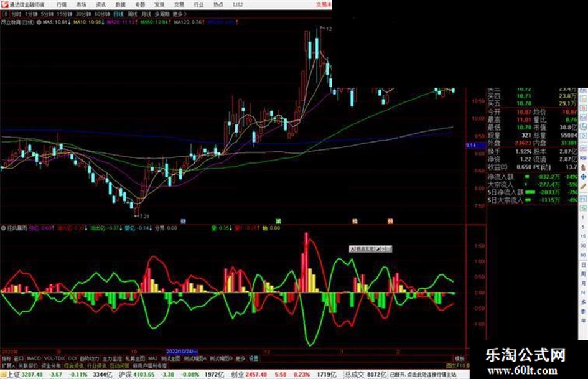Viewport: 588px width, 379px height.
Task: Select the 私募主图 indicator tab
Action: click(135, 358)
